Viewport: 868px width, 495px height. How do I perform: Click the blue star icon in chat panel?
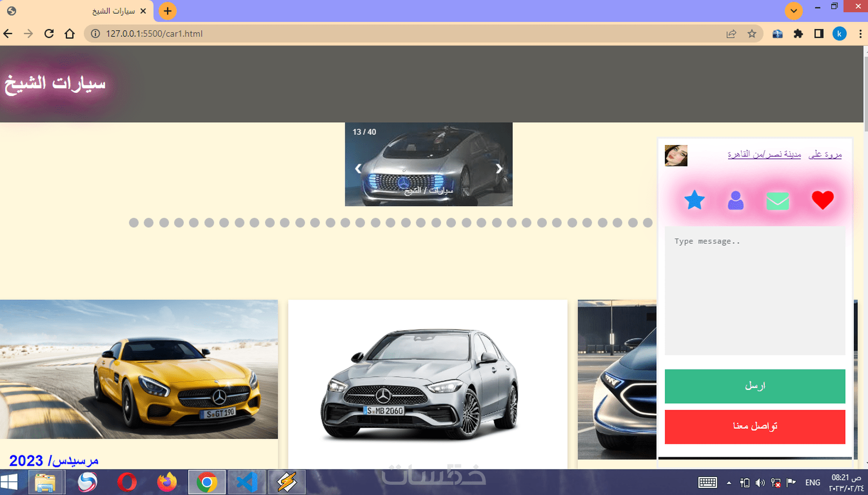tap(694, 200)
